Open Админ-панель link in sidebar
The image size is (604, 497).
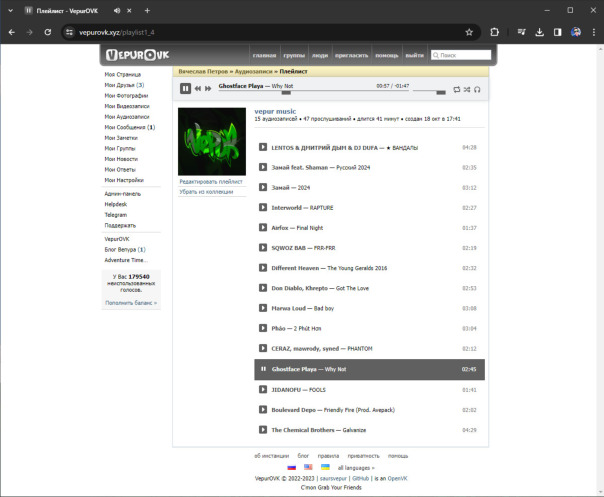click(x=122, y=193)
